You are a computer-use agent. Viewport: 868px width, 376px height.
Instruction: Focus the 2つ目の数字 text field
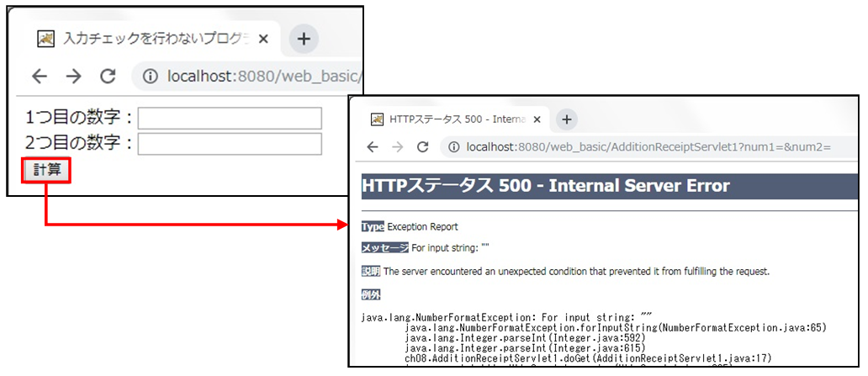[x=230, y=144]
